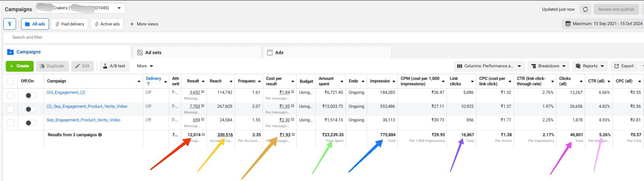
Task: Open the Export option
Action: 623,66
